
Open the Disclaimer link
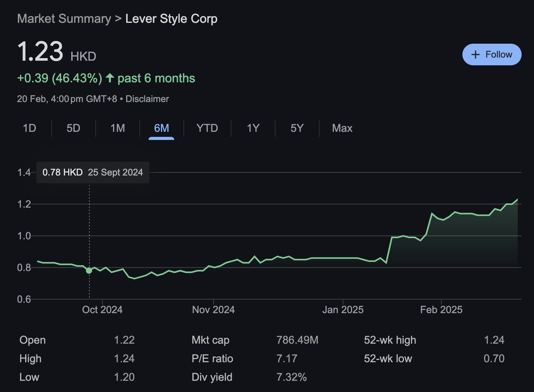pyautogui.click(x=147, y=99)
